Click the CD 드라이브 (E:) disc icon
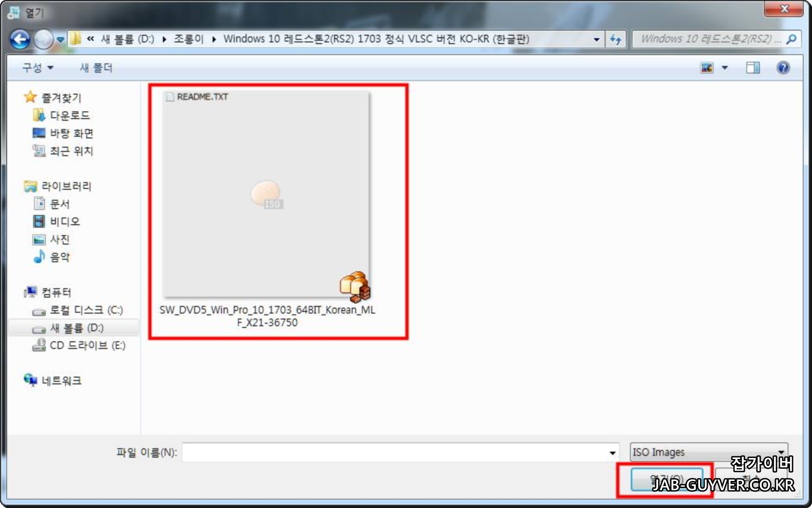This screenshot has height=508, width=812. (x=39, y=345)
